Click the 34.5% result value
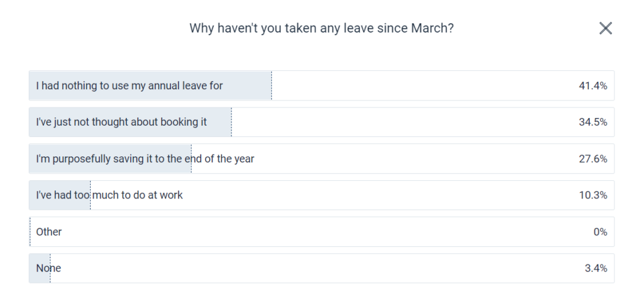 point(592,122)
